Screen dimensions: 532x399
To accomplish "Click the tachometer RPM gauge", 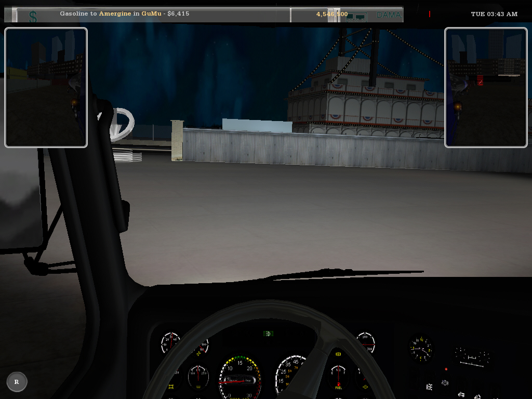I will coord(240,377).
